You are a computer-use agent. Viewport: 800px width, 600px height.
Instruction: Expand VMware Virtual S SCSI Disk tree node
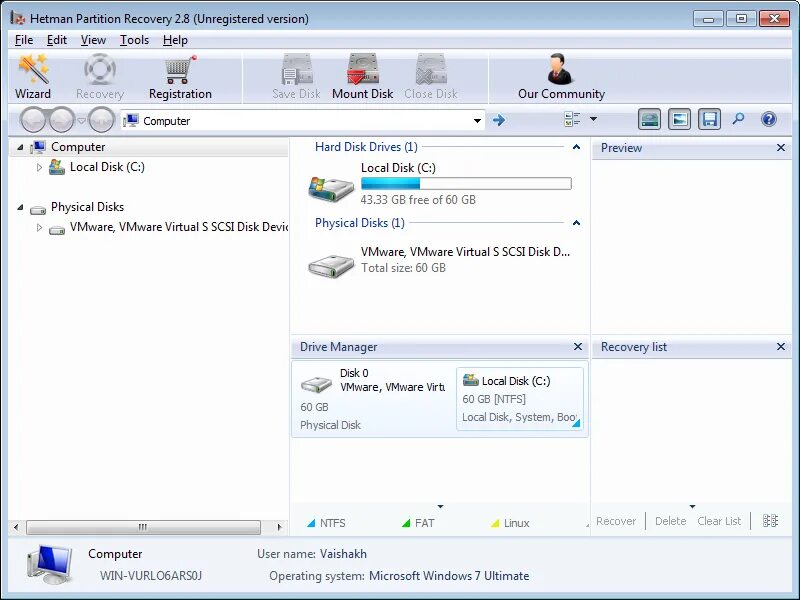click(39, 227)
